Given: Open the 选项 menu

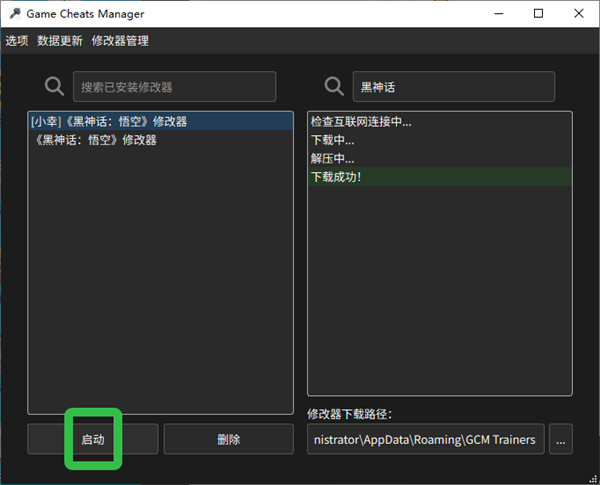Looking at the screenshot, I should [x=17, y=41].
